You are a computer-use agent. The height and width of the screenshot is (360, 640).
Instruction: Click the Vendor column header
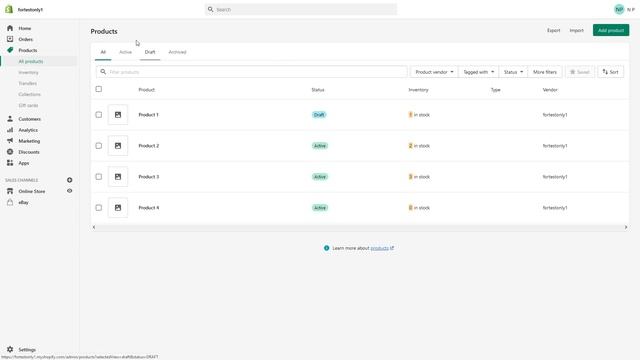coord(550,90)
